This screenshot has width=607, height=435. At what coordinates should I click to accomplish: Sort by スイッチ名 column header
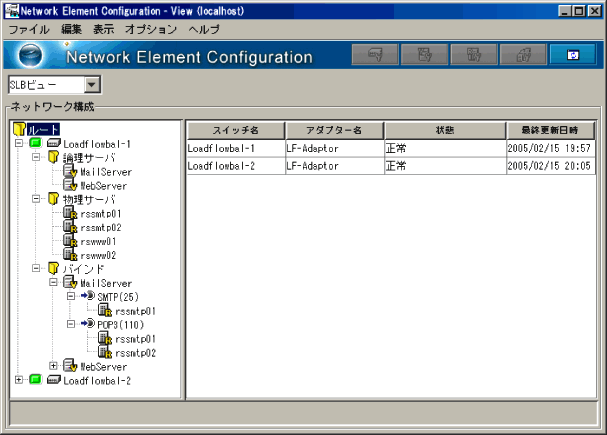[x=234, y=131]
